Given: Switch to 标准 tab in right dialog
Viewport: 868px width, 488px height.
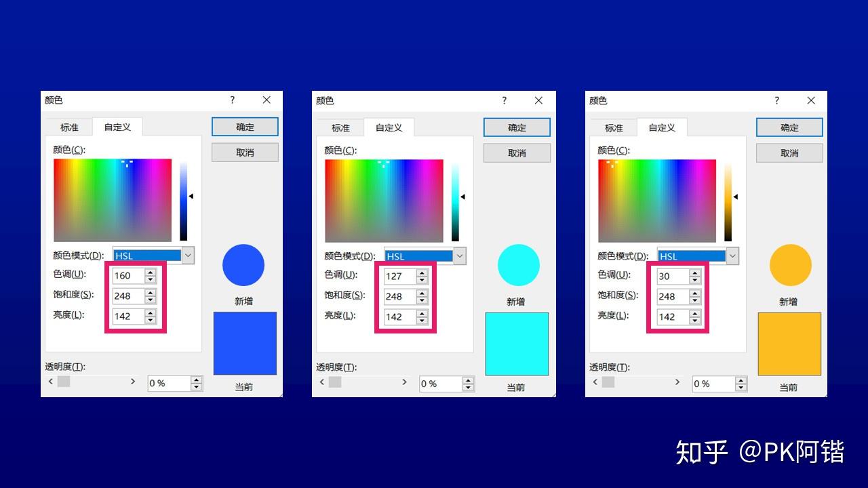Looking at the screenshot, I should [614, 127].
